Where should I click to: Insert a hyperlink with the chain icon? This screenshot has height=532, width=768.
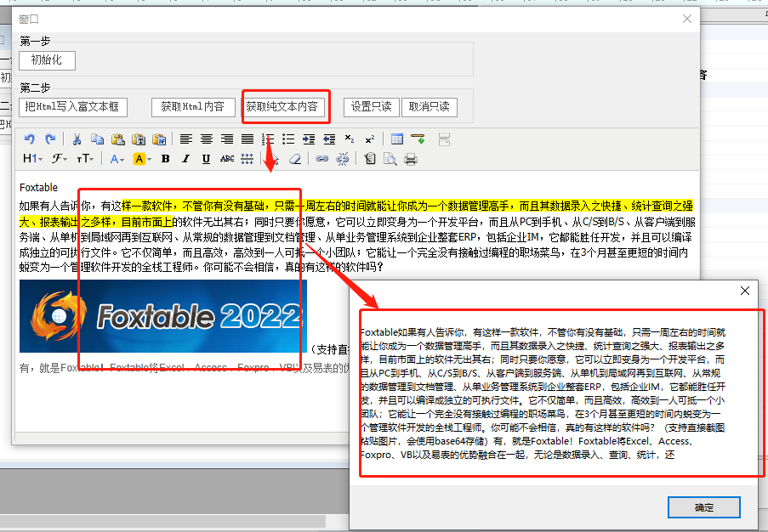[x=321, y=159]
